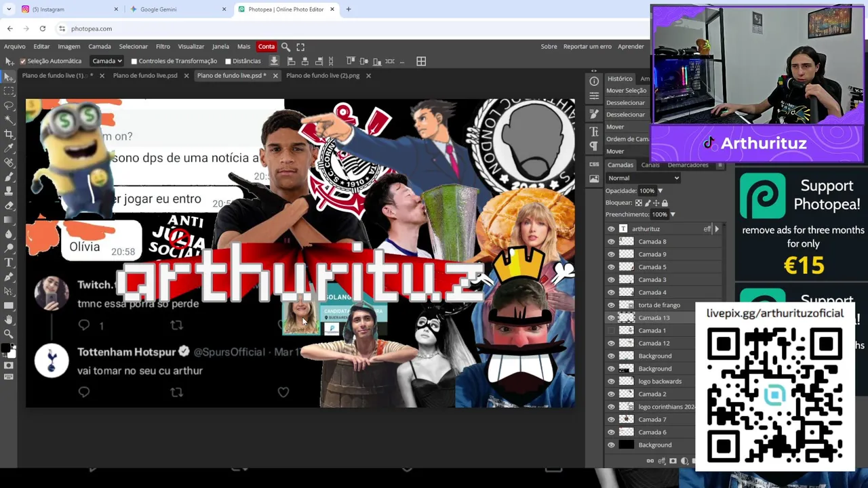Click the download export icon in options bar
The height and width of the screenshot is (488, 868).
pyautogui.click(x=274, y=61)
